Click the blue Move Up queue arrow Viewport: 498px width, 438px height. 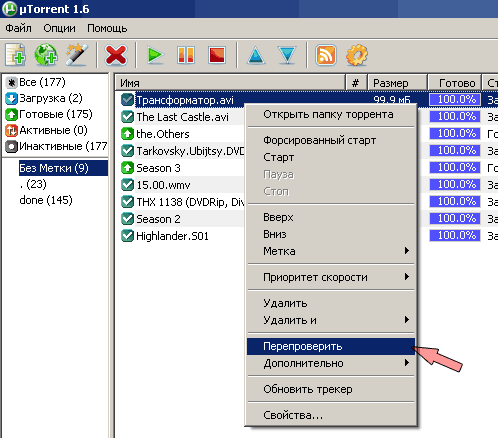coord(256,55)
